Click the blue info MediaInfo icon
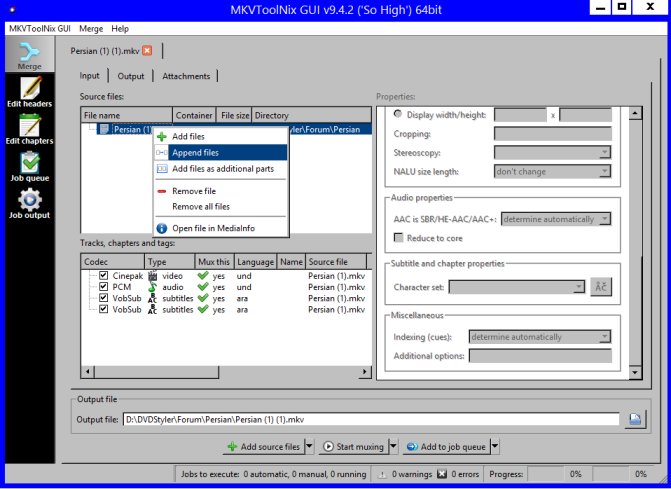The height and width of the screenshot is (489, 671). click(162, 228)
